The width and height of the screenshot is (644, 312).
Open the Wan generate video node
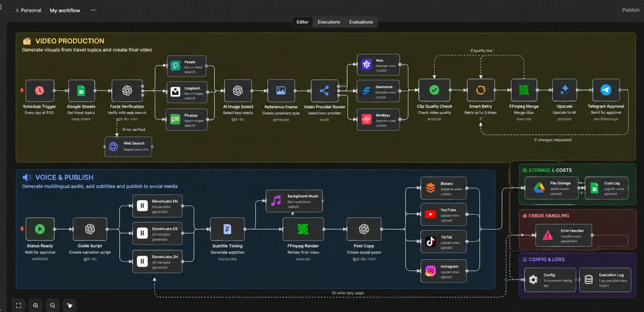pyautogui.click(x=378, y=65)
